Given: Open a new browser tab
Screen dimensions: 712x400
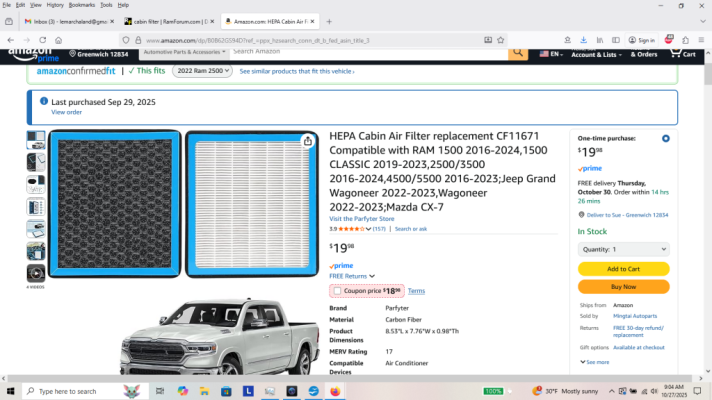Looking at the screenshot, I should click(x=329, y=21).
